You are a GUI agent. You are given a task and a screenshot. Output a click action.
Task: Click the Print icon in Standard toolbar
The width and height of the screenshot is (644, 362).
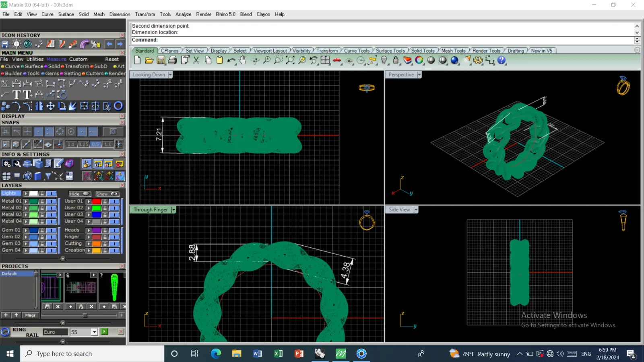(173, 60)
